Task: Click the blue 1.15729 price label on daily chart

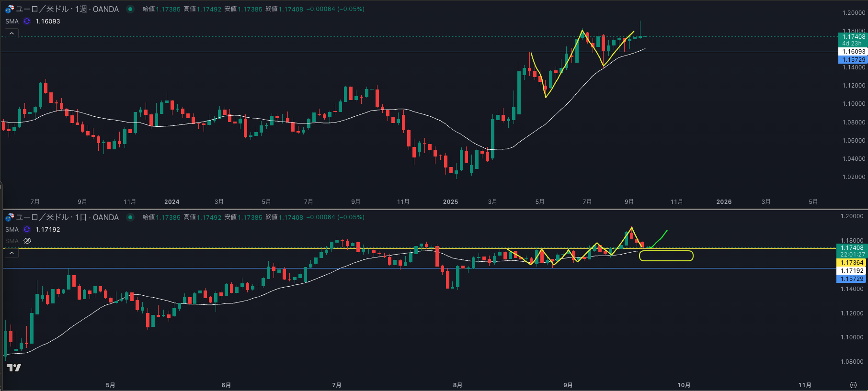Action: pyautogui.click(x=852, y=279)
